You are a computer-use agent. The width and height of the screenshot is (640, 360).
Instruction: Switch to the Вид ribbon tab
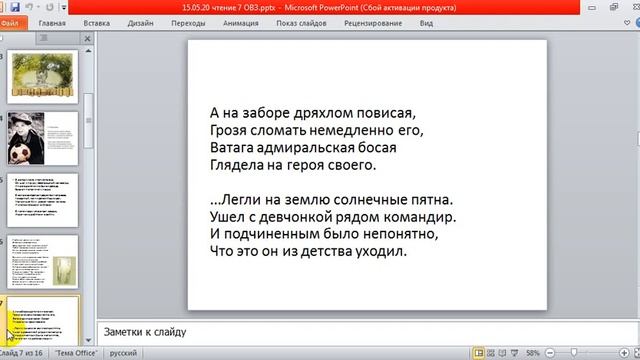(x=426, y=23)
